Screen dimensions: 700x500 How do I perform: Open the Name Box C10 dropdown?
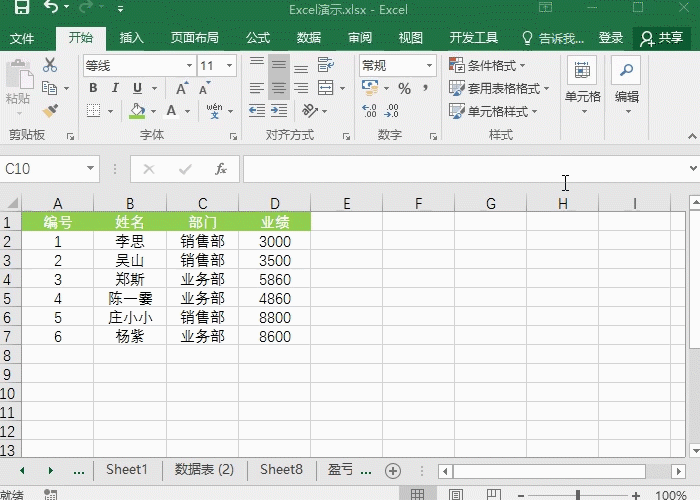coord(90,169)
